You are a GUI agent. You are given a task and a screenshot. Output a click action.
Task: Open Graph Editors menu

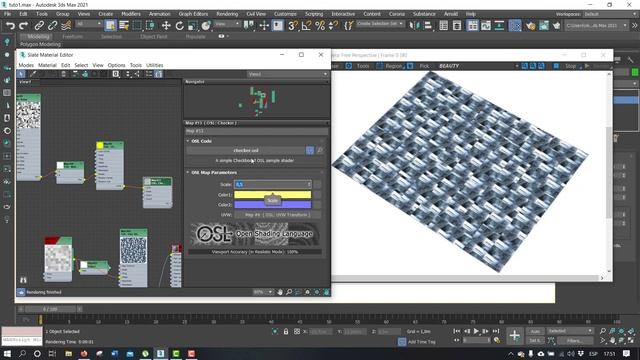coord(193,14)
